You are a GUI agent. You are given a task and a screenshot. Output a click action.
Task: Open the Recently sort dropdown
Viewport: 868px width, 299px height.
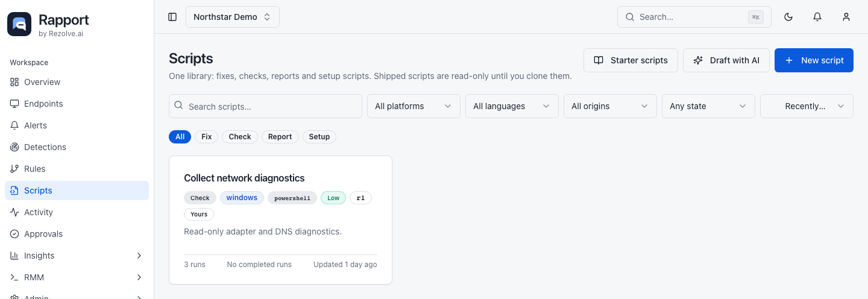point(807,106)
